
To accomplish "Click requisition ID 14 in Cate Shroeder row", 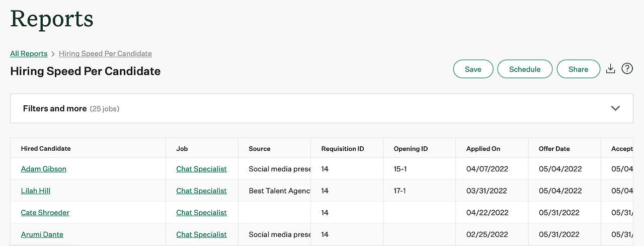I will point(325,213).
